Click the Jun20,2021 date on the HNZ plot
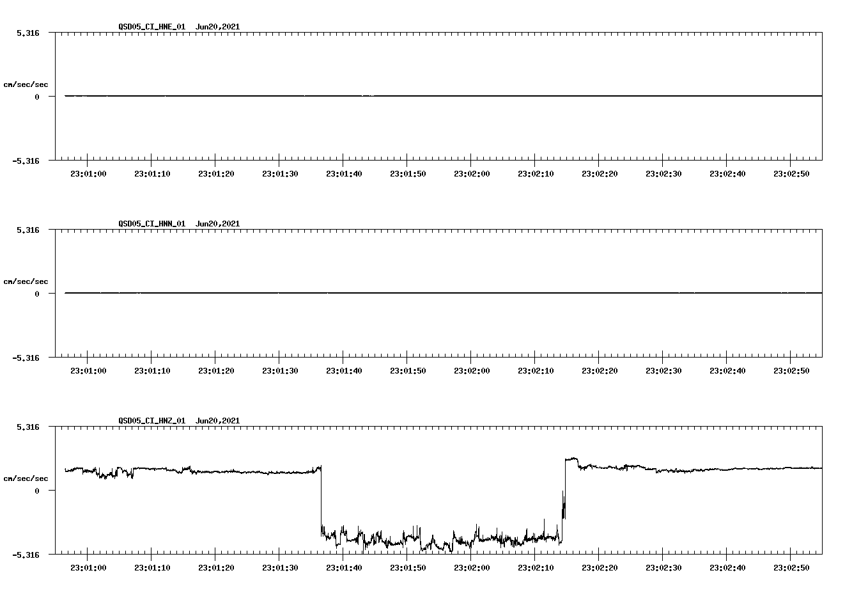Screen dimensions: 868x591 tap(217, 421)
